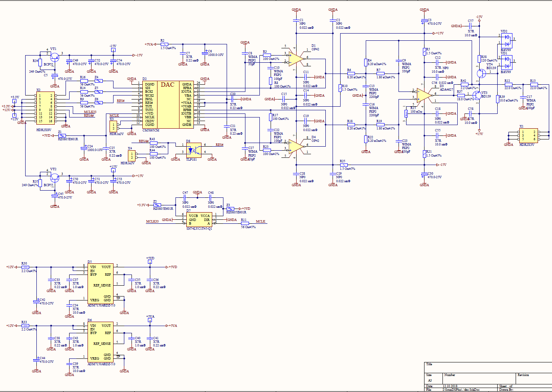Image resolution: width=552 pixels, height=392 pixels.
Task: Pick resistor R5 symbol below +15V rail
Action: pos(424,52)
